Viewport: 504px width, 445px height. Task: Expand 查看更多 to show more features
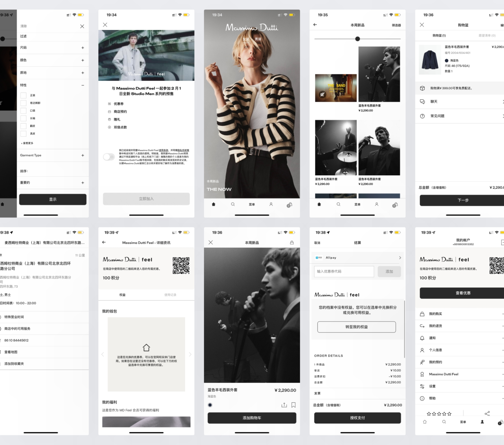tap(27, 143)
